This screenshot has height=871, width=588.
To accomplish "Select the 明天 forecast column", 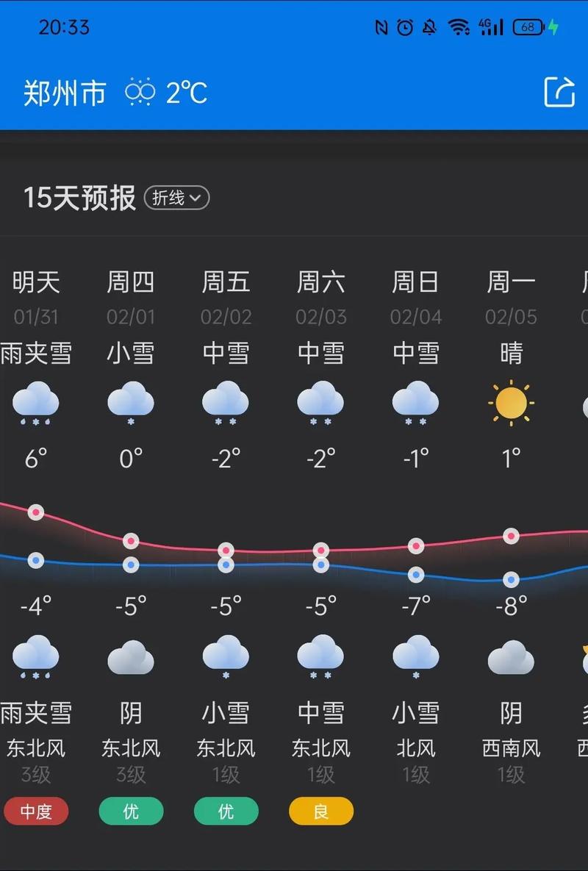I will 35,282.
